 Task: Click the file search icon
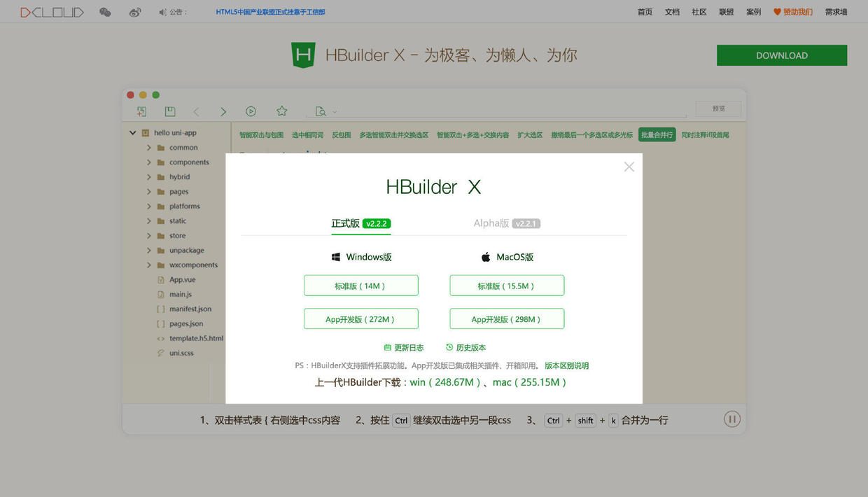pyautogui.click(x=321, y=111)
